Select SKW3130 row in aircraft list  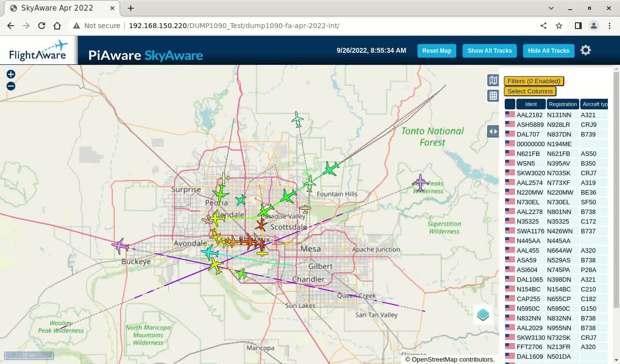(x=556, y=337)
